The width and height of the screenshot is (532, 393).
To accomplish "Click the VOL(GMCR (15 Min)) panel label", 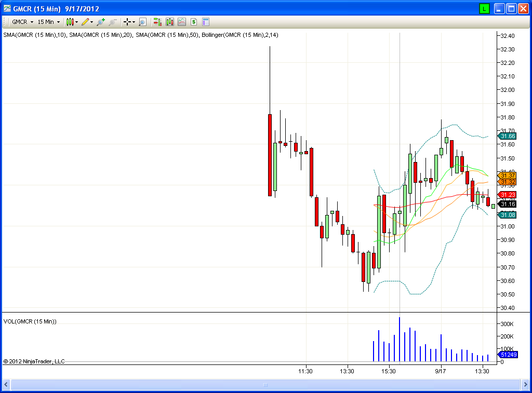I will pyautogui.click(x=30, y=321).
